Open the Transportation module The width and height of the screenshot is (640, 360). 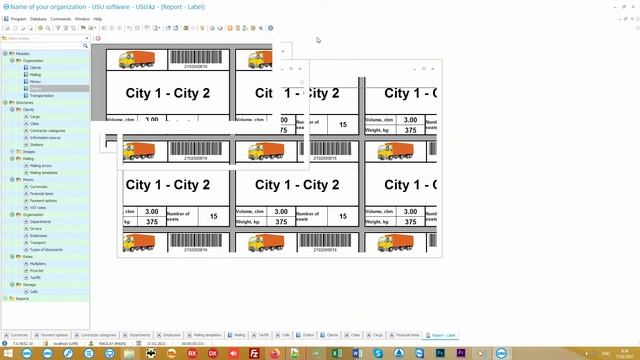42,96
